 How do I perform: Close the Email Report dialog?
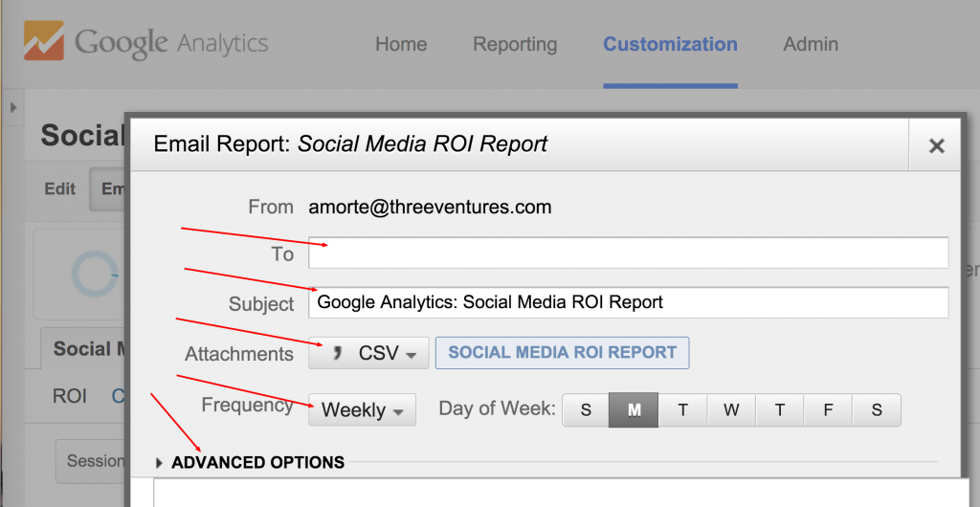point(936,145)
